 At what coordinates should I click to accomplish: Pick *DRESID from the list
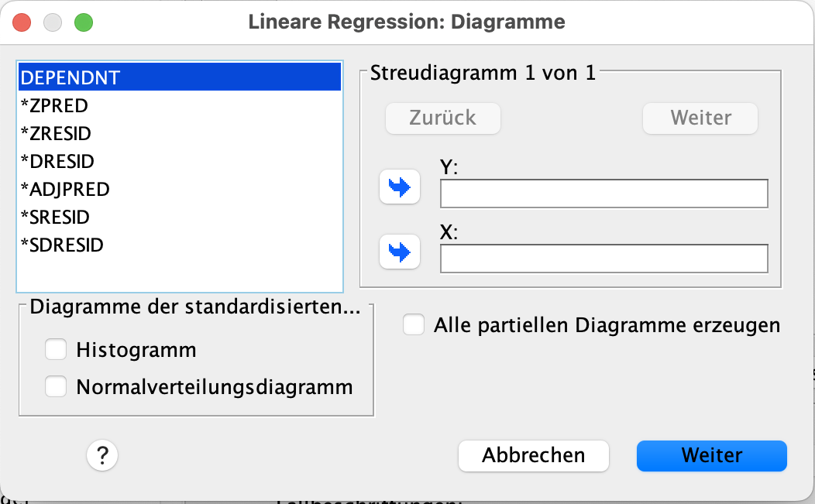point(57,161)
